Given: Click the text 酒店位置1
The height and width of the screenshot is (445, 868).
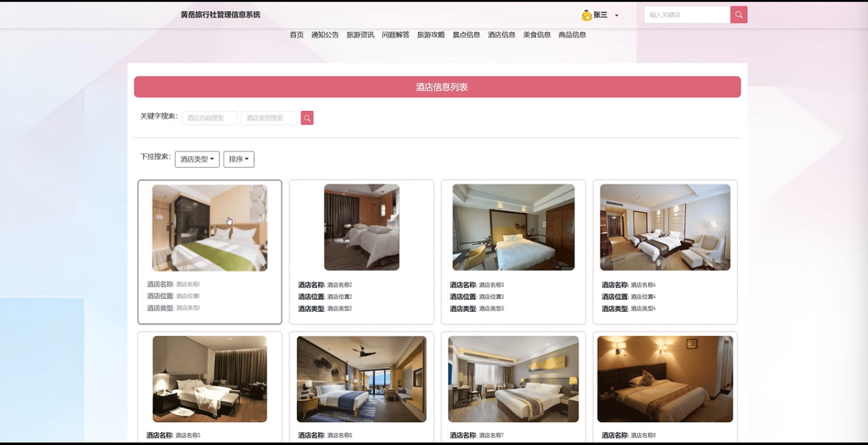Looking at the screenshot, I should pos(188,296).
